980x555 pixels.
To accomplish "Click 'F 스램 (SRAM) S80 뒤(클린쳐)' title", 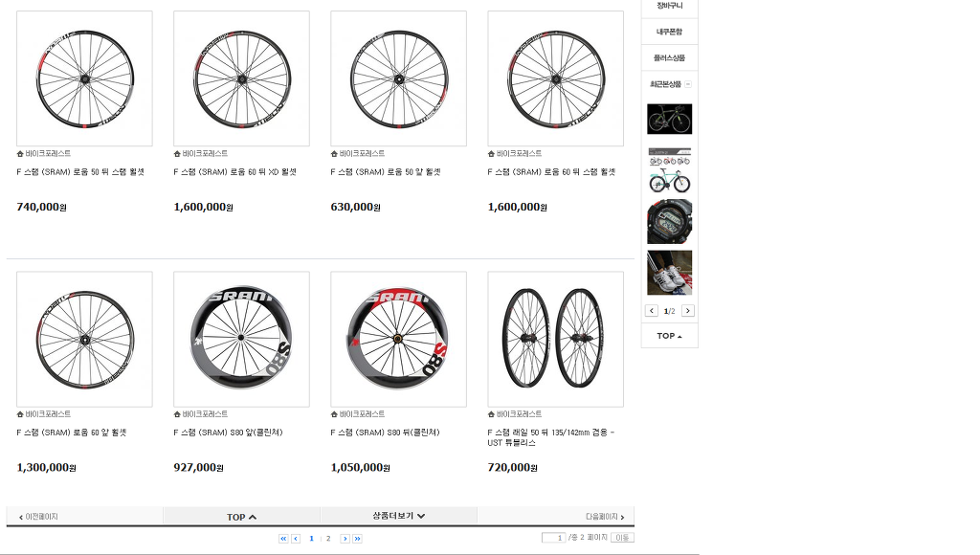I will point(385,433).
